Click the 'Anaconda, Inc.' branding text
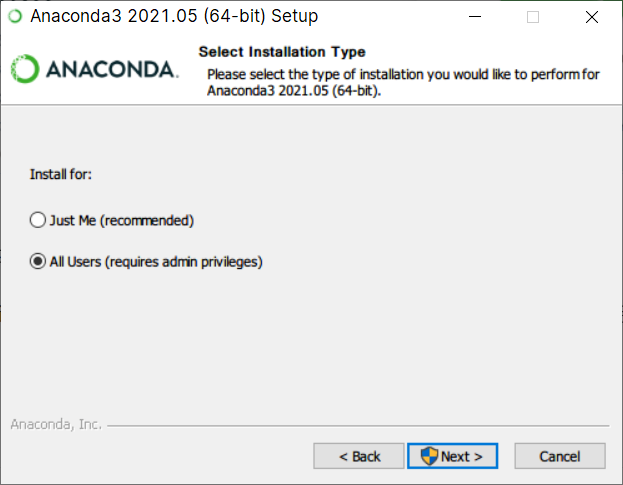Viewport: 623px width, 485px height. click(56, 424)
